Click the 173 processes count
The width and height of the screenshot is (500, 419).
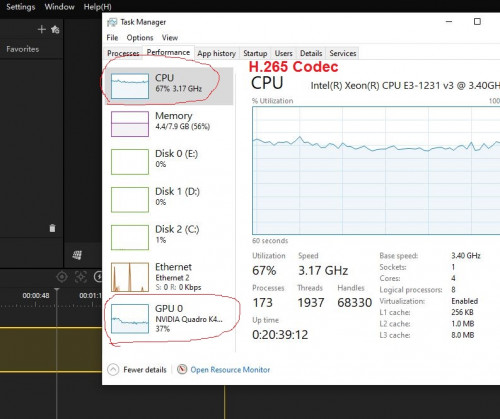(x=262, y=302)
